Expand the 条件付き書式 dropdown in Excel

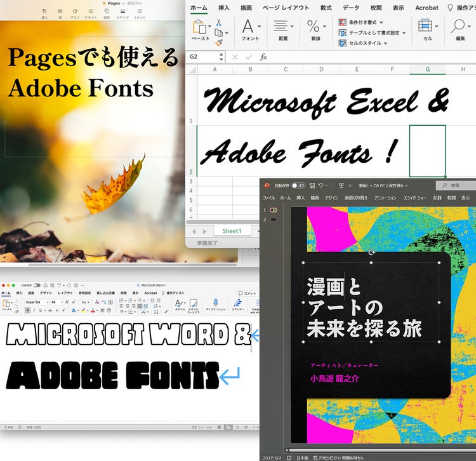(381, 22)
